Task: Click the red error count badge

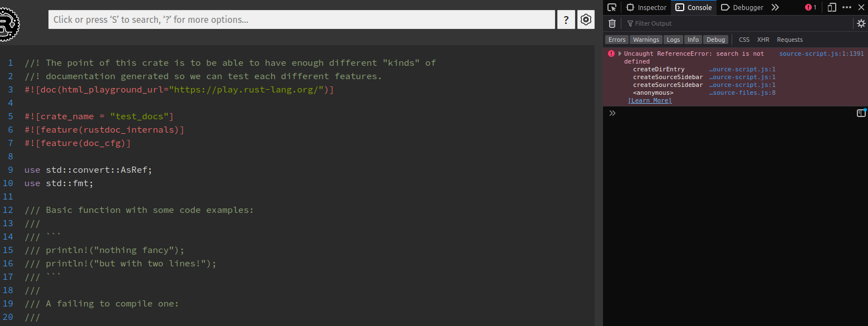Action: 811,7
